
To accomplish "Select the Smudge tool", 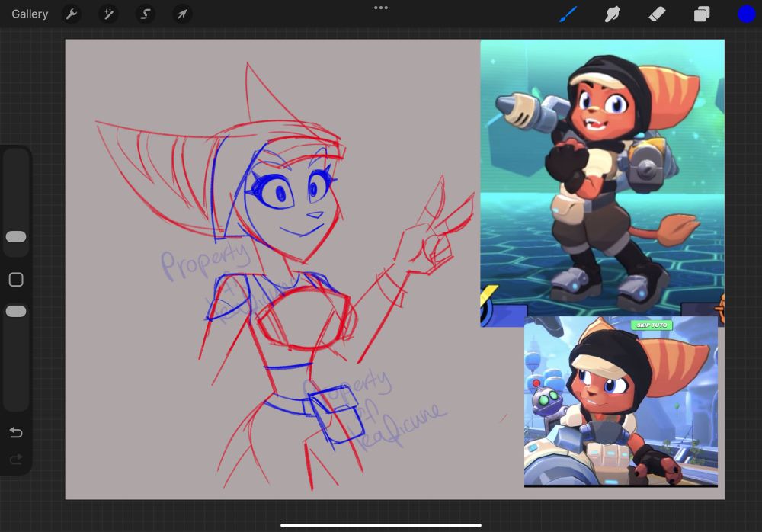I will 613,14.
